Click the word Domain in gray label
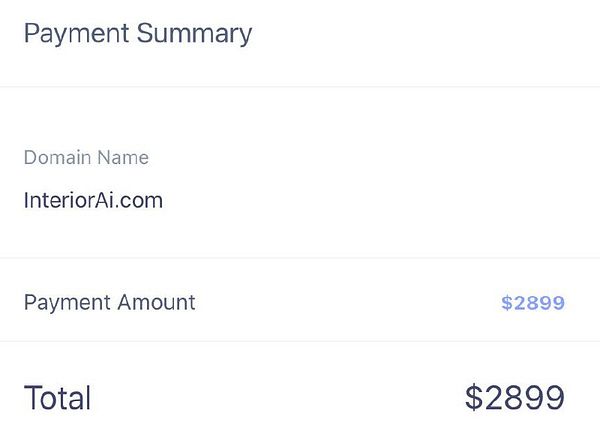Image resolution: width=600 pixels, height=443 pixels. point(57,158)
